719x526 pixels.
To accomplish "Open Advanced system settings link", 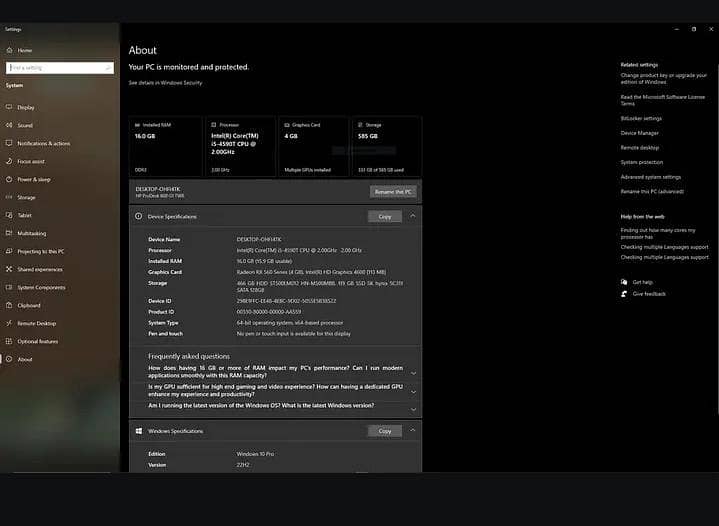I will pyautogui.click(x=651, y=177).
